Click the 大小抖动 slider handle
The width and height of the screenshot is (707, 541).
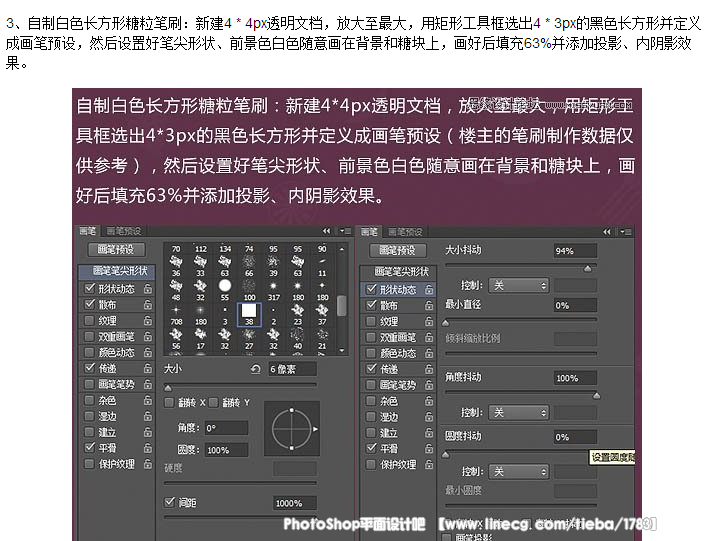(587, 269)
